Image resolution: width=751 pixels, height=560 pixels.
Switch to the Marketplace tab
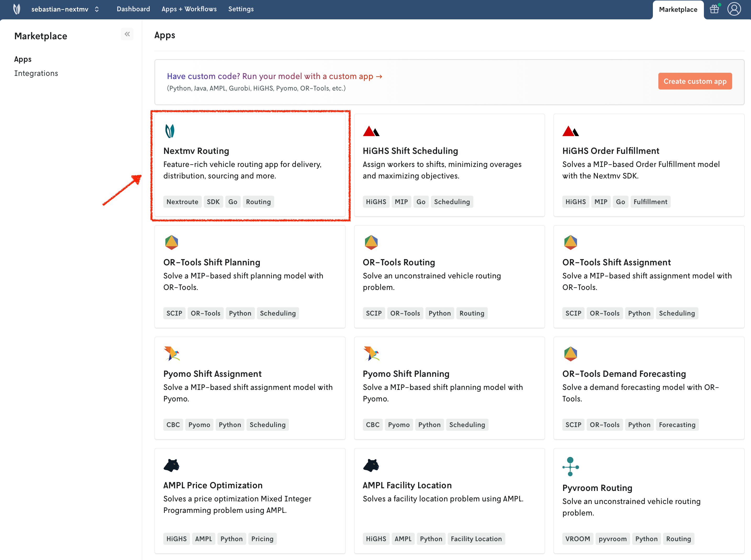point(678,10)
